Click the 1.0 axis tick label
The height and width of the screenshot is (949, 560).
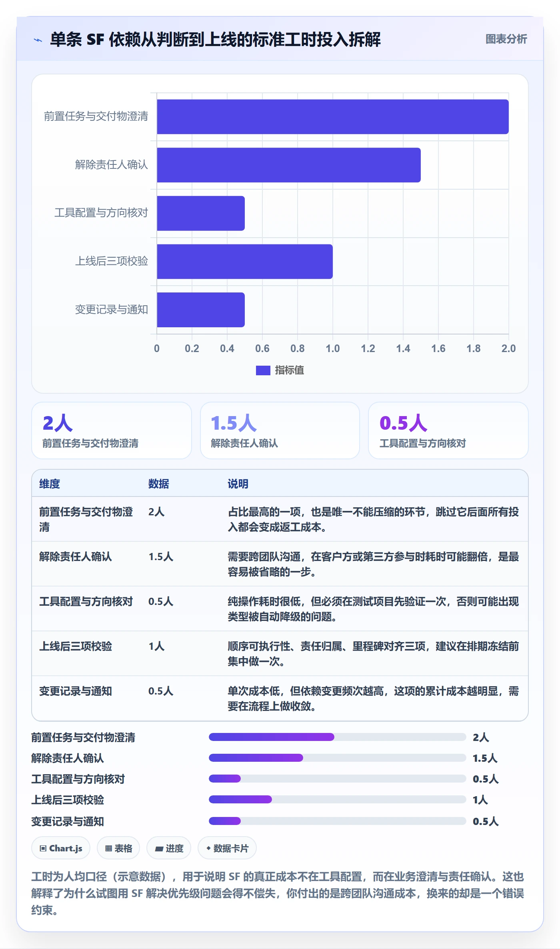point(333,348)
